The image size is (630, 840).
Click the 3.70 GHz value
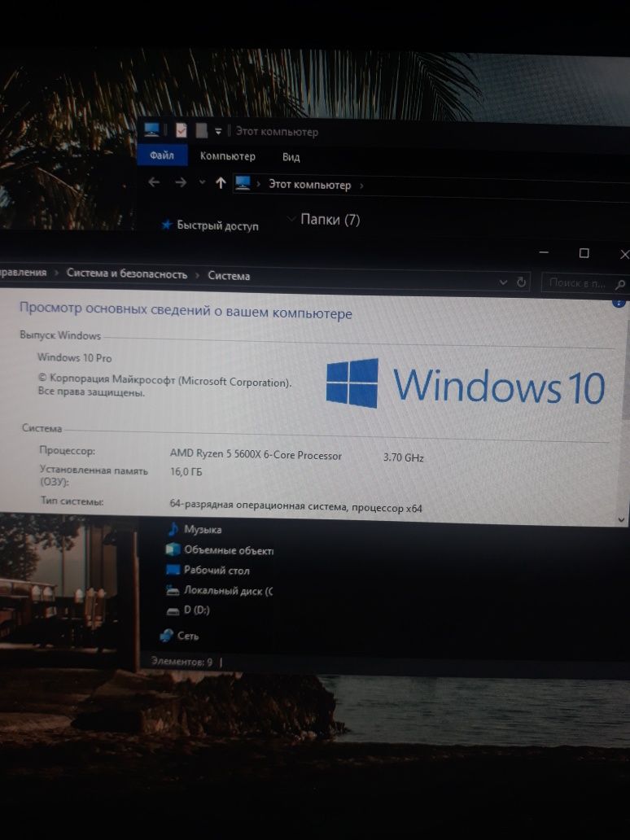click(404, 457)
